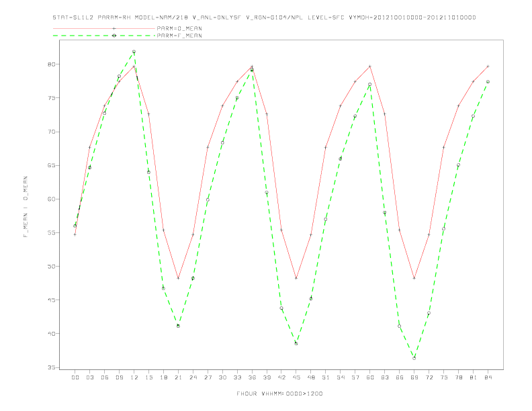532x411 pixels.
Task: Click the F_MEAN | O_MEAN y-axis title
Action: (x=26, y=207)
